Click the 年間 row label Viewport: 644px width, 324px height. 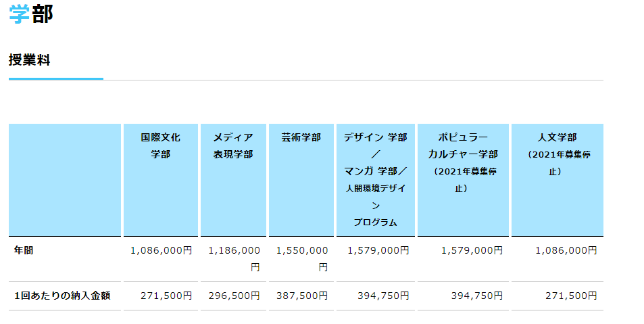click(x=24, y=250)
